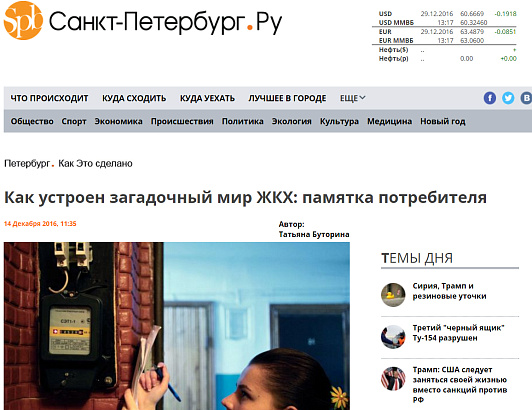Open the Twitter social icon

[508, 98]
